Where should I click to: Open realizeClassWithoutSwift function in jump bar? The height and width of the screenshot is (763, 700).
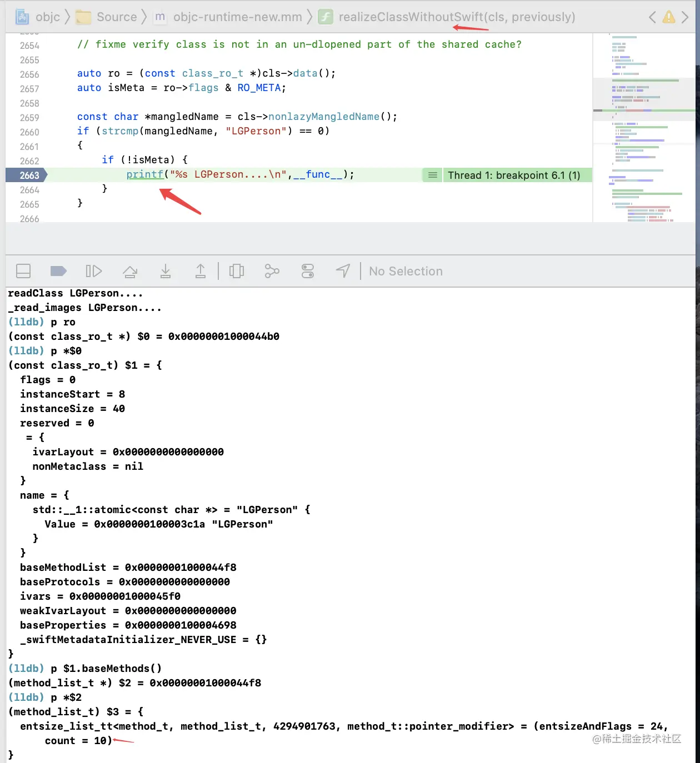pos(447,17)
